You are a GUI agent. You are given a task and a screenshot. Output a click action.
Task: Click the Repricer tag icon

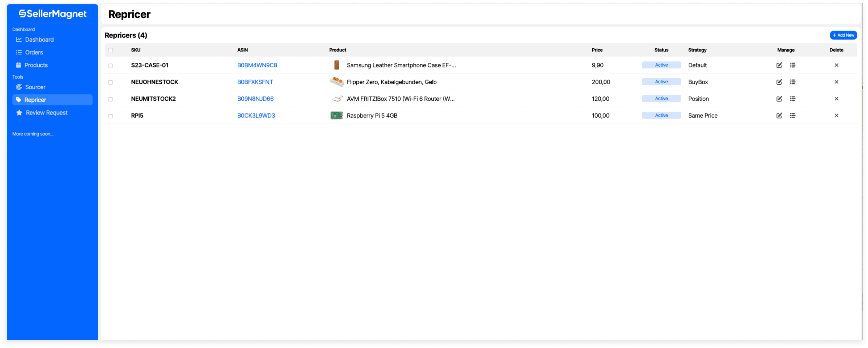pyautogui.click(x=18, y=100)
